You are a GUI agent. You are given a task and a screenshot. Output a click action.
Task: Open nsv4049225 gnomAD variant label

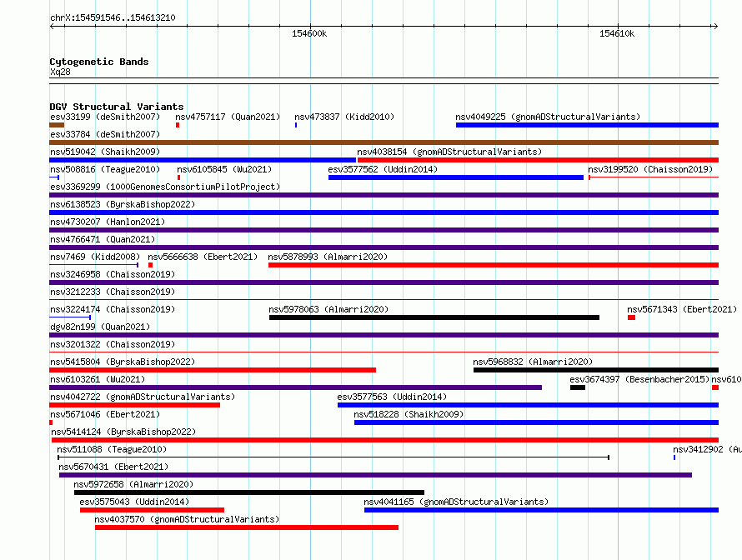[x=548, y=117]
